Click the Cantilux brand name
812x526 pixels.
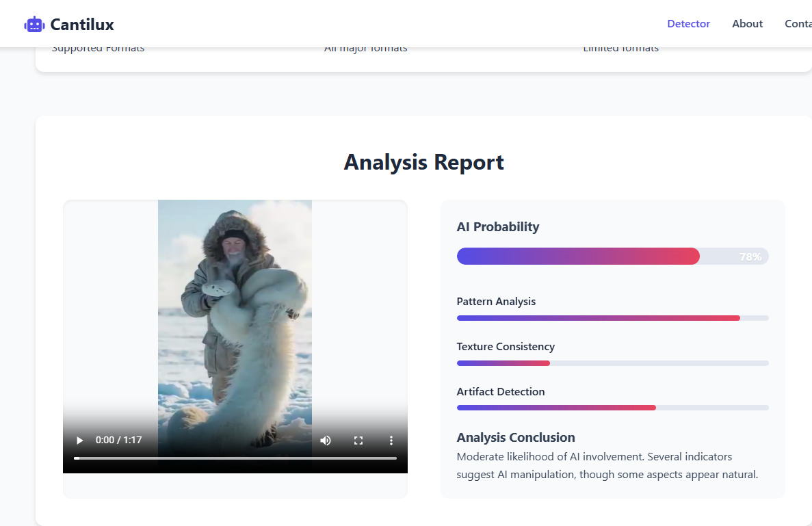[x=82, y=25]
